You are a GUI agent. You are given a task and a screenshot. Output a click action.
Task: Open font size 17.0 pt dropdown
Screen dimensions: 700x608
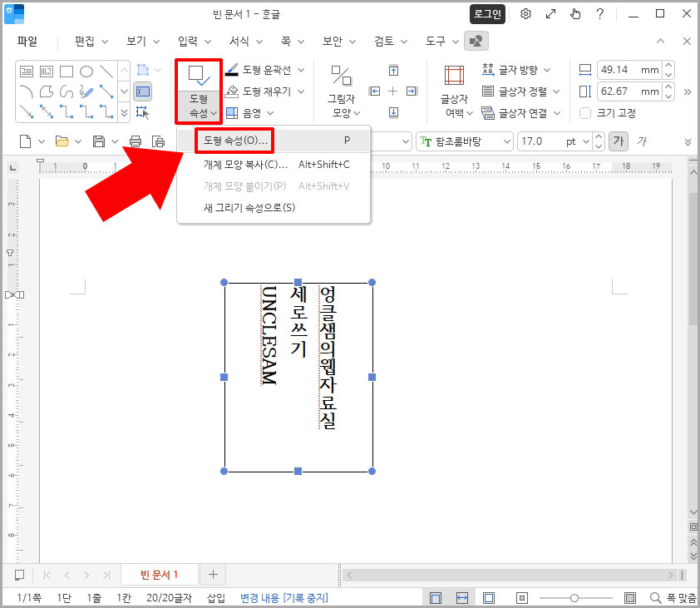[586, 141]
